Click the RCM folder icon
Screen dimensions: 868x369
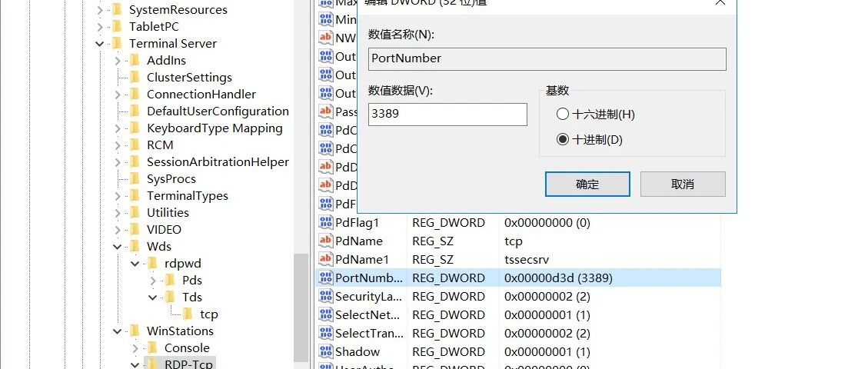point(134,145)
